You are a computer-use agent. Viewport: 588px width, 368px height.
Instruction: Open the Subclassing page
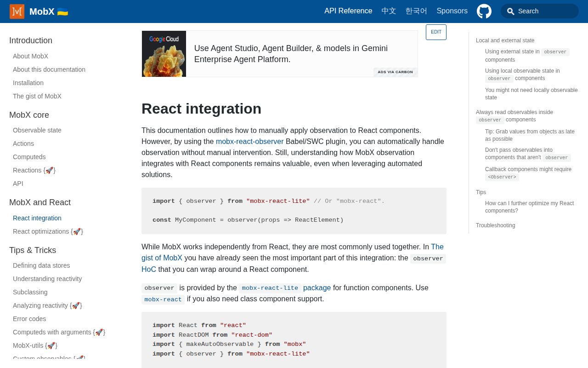click(x=30, y=292)
